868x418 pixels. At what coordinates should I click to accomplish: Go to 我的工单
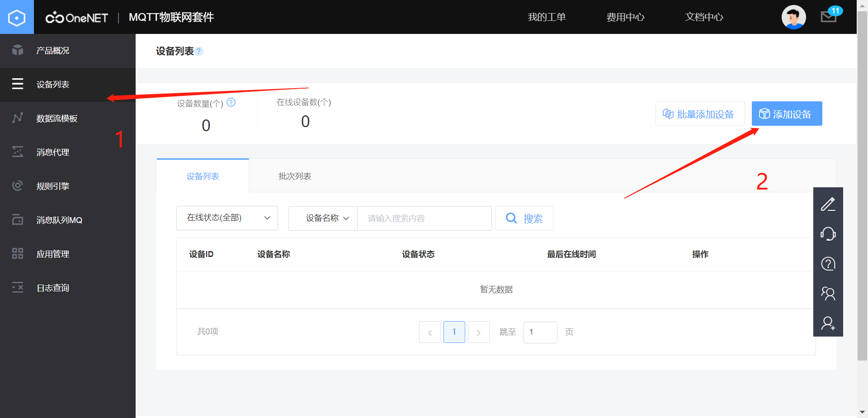[547, 17]
